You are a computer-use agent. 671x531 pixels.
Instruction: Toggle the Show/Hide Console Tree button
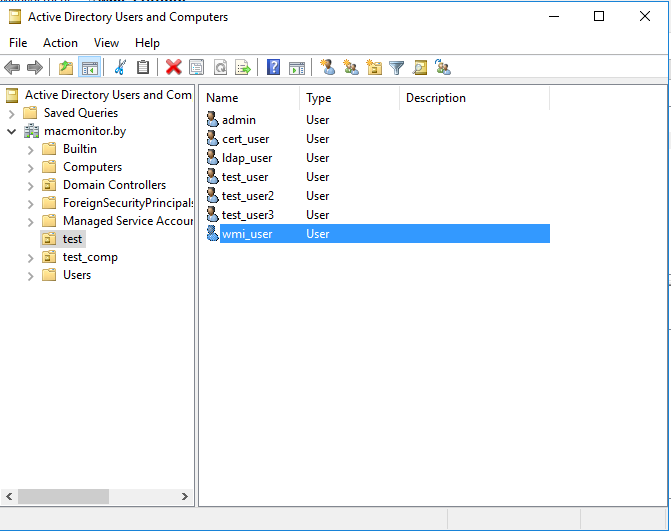[89, 67]
